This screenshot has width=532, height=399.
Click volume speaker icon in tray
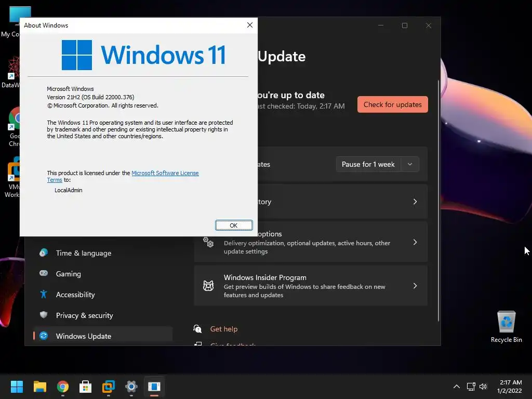[483, 387]
